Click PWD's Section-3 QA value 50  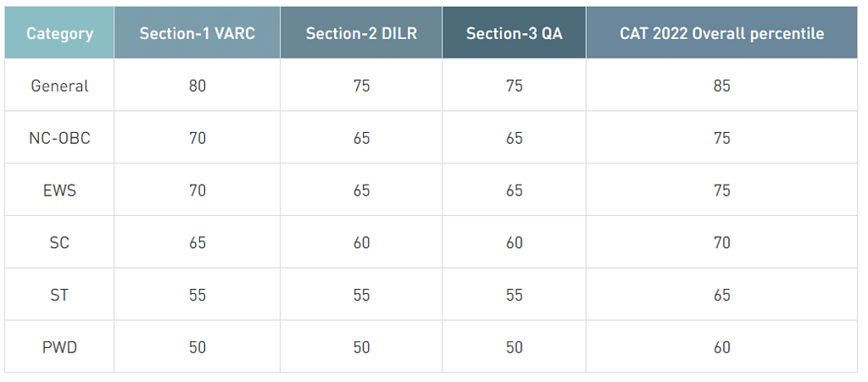tap(514, 347)
